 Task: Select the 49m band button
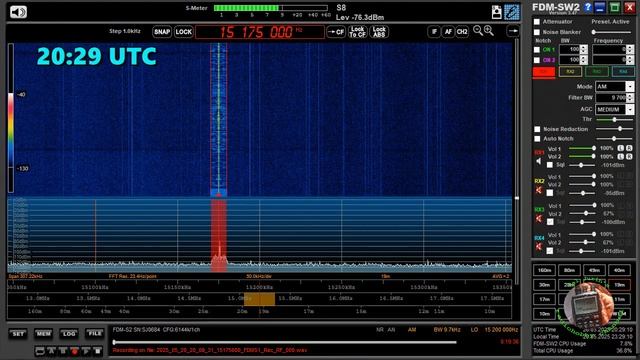(x=594, y=270)
